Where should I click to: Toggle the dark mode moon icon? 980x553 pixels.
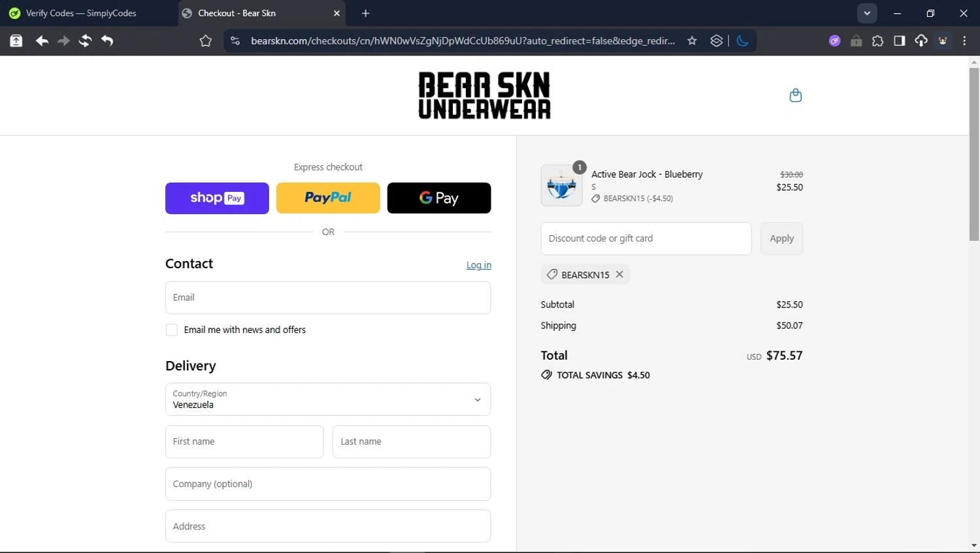(x=742, y=40)
